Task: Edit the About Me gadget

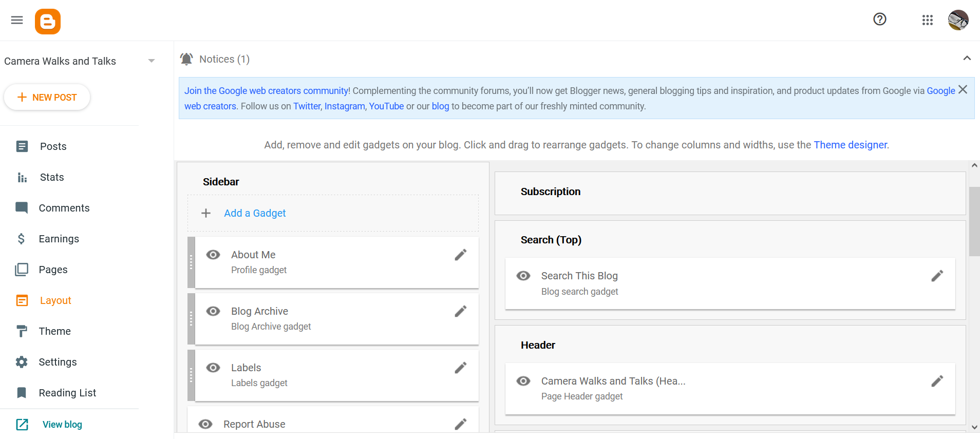Action: tap(460, 255)
